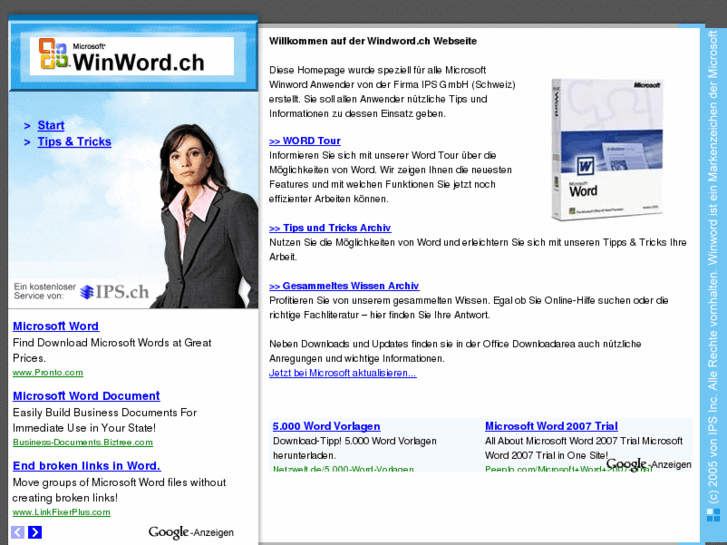727x545 pixels.
Task: Click Jetzt bei Microsoft aktualisieren link
Action: [x=343, y=373]
